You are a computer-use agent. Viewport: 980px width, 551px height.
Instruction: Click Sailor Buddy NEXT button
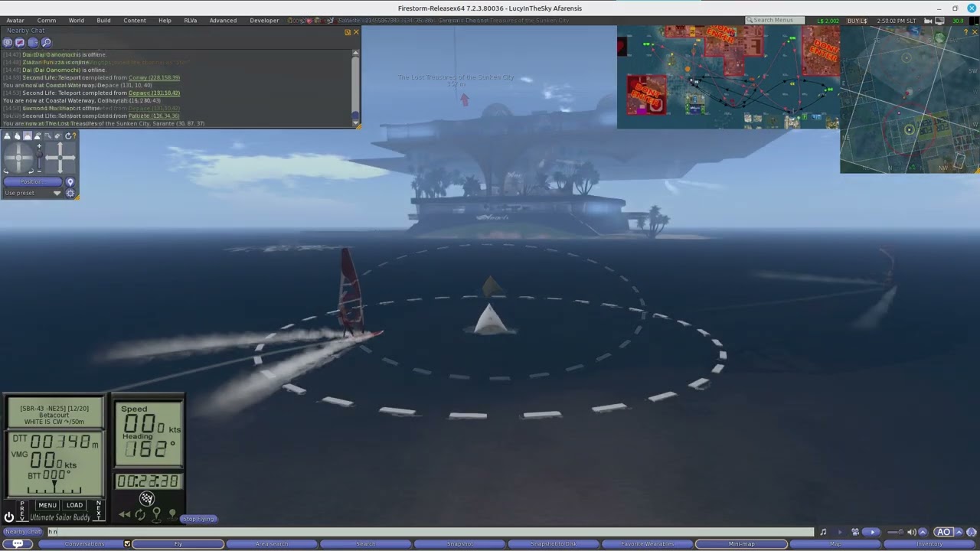[99, 510]
